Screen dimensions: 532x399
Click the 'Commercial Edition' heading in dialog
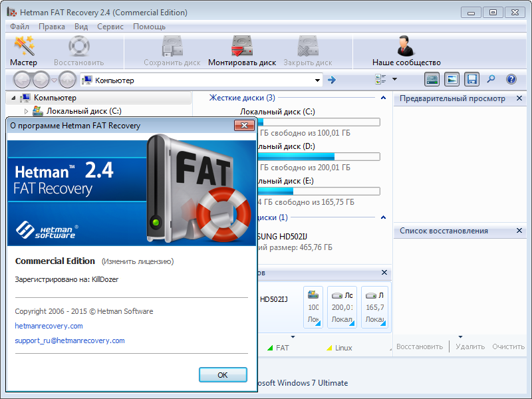[55, 261]
